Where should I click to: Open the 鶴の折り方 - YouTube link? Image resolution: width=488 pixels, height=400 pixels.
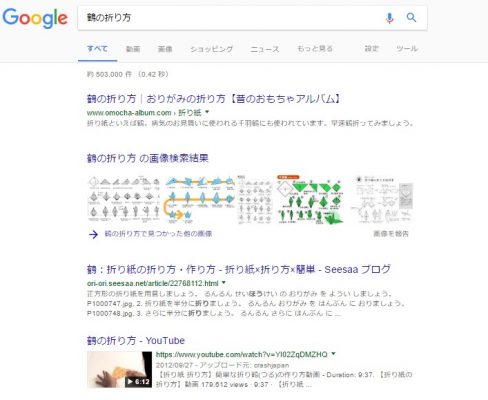pyautogui.click(x=136, y=341)
